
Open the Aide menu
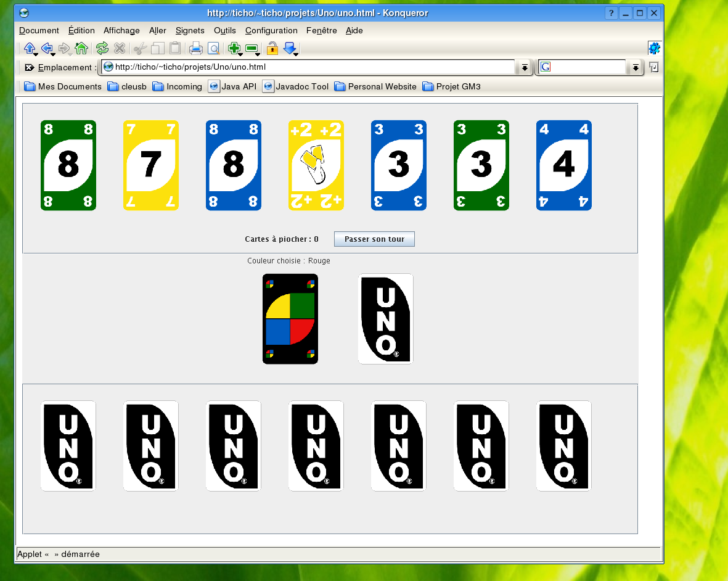(x=354, y=31)
